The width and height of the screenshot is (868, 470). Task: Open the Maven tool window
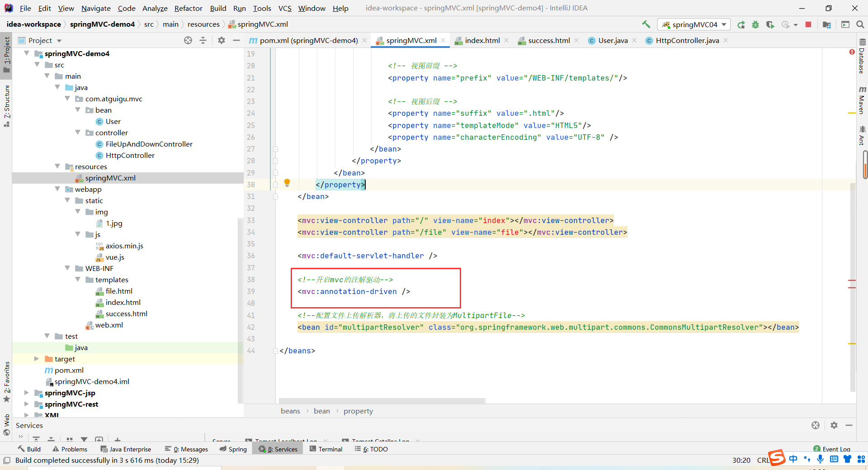(862, 100)
